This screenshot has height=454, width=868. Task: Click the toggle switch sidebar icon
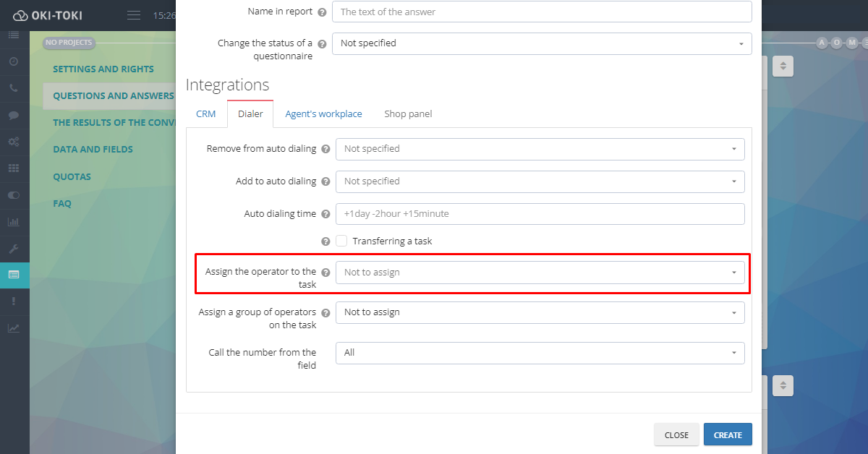(x=14, y=195)
